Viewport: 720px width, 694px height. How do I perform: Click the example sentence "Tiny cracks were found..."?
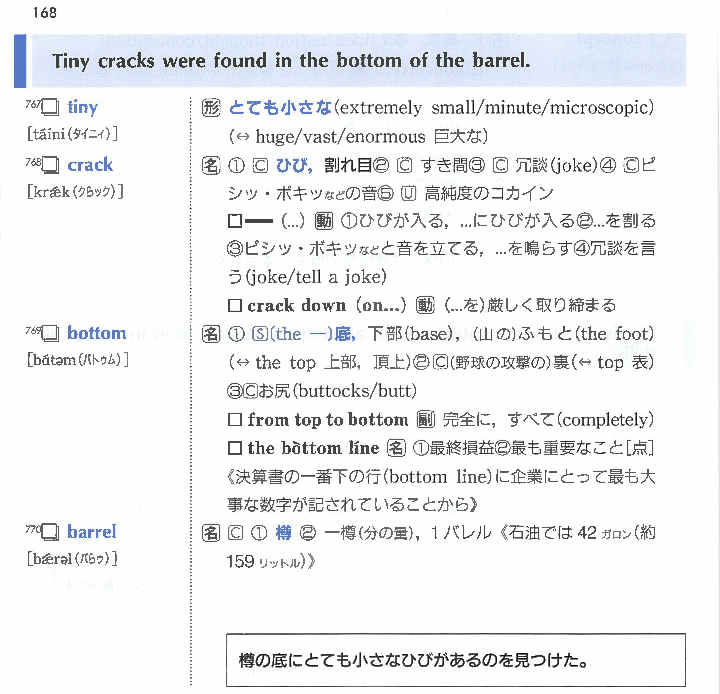(x=290, y=61)
